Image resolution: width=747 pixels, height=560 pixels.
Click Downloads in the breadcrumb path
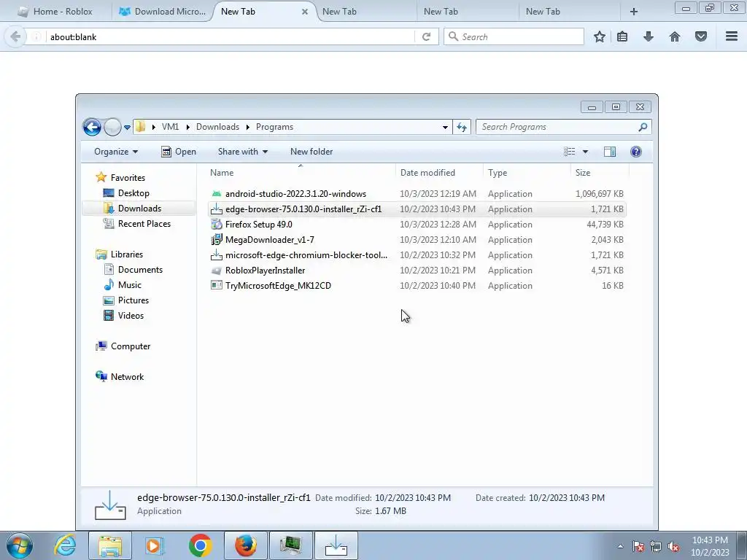point(217,127)
